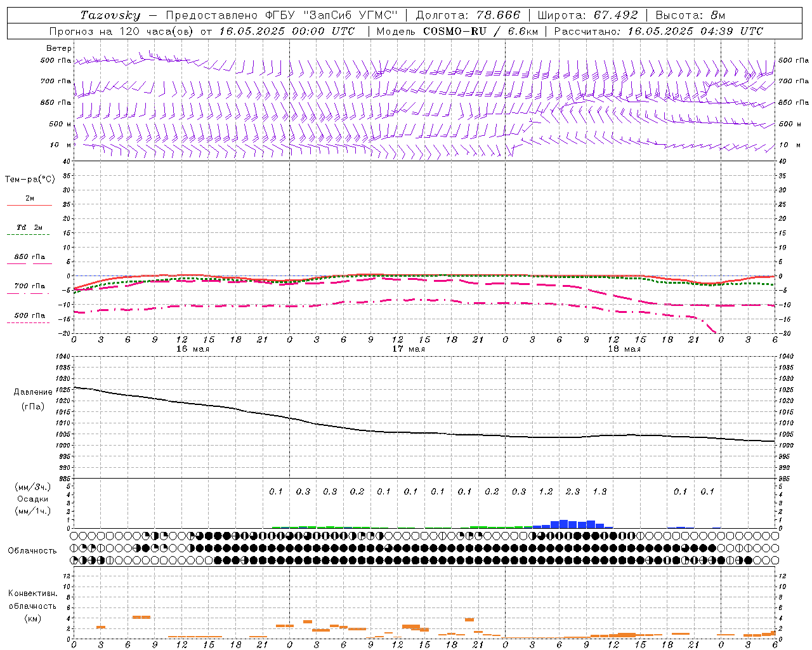Image resolution: width=812 pixels, height=650 pixels.
Task: Click the '18 мая' date label
Action: (x=624, y=348)
